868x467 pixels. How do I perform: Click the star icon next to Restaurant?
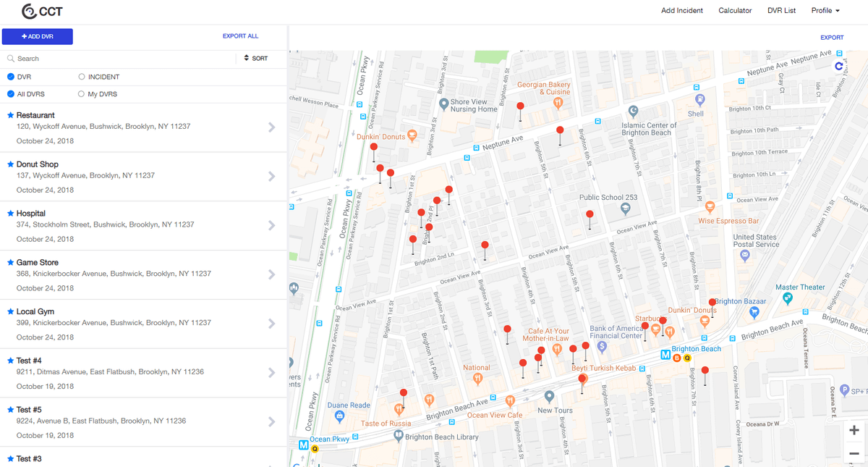(10, 115)
